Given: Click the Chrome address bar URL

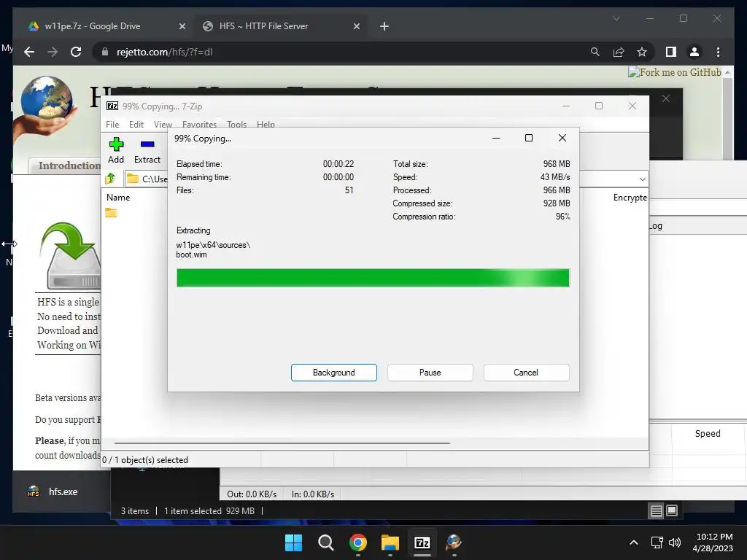Looking at the screenshot, I should (164, 52).
